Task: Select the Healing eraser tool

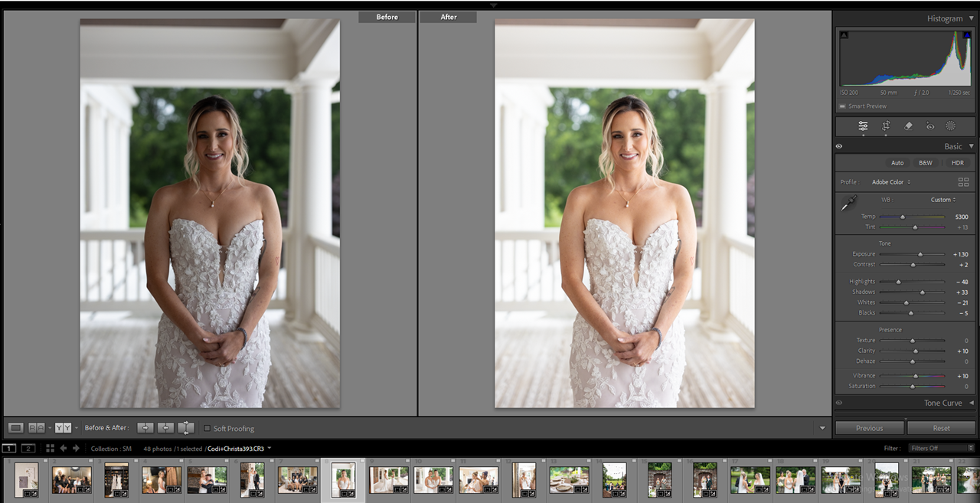Action: point(908,126)
